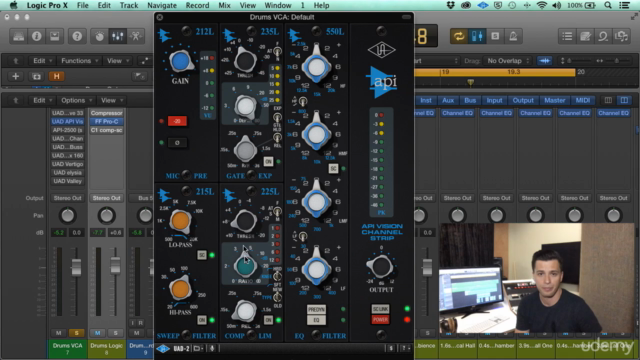Open the Functions dropdown menu
Image resolution: width=640 pixels, height=360 pixels.
[80, 61]
